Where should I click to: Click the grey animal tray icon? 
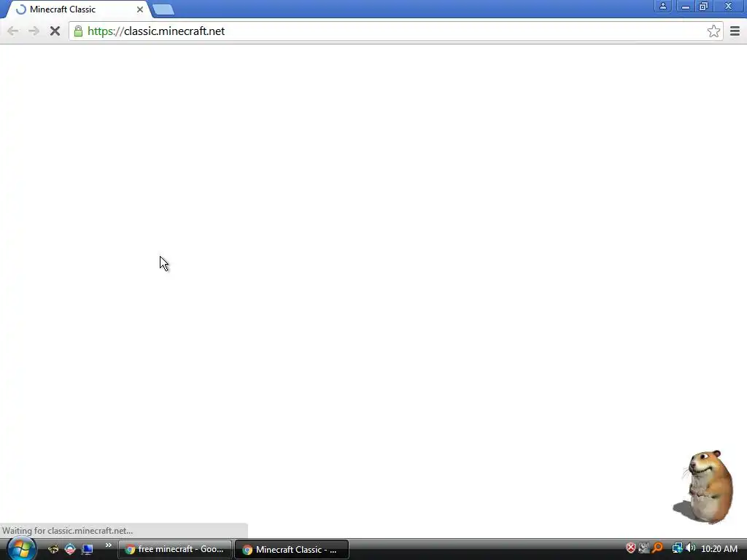click(643, 548)
